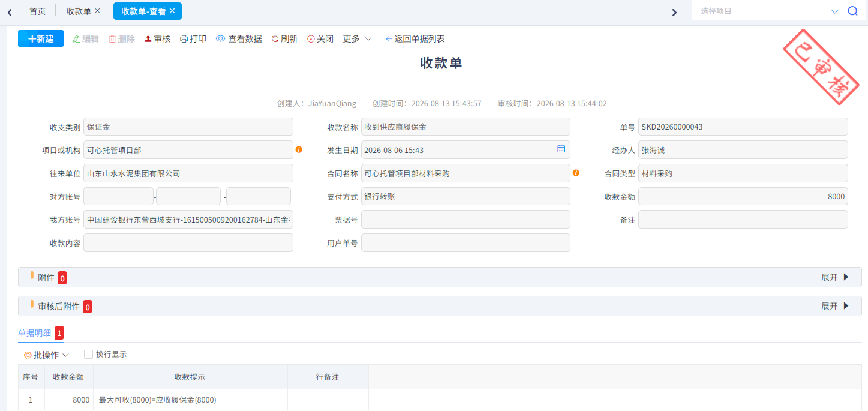
Task: Click the 序号 column header
Action: (x=31, y=377)
